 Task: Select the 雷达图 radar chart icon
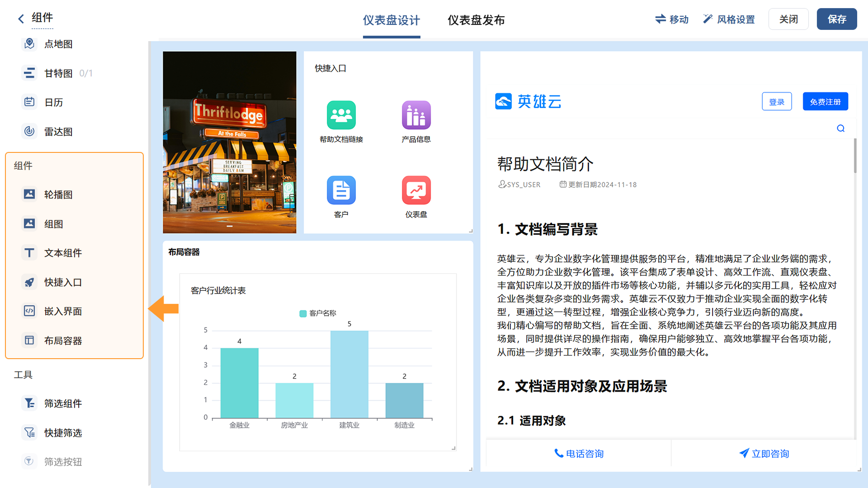click(29, 132)
